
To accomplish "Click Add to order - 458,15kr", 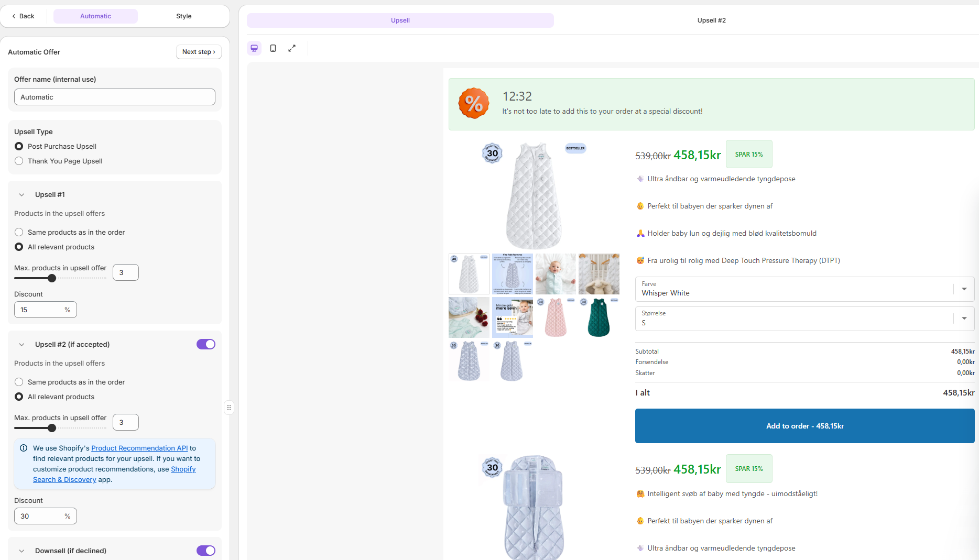I will [804, 426].
